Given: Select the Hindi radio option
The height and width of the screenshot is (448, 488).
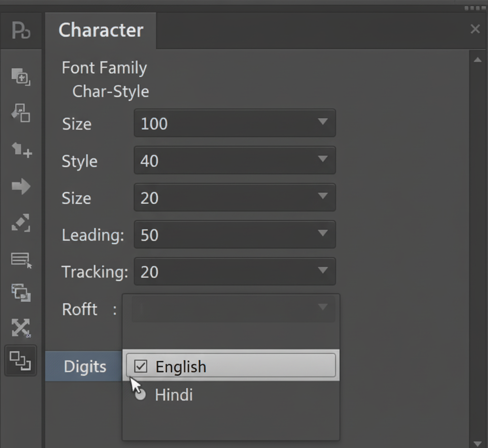Looking at the screenshot, I should point(140,395).
